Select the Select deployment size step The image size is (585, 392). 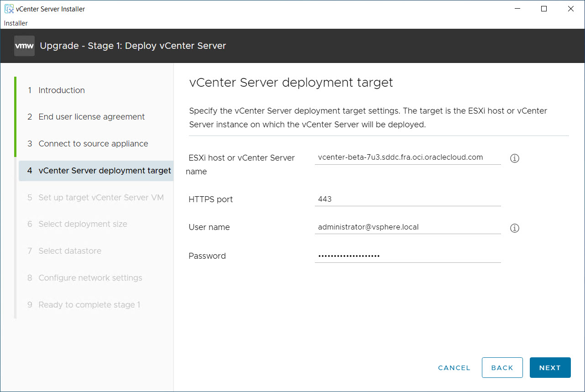click(83, 224)
